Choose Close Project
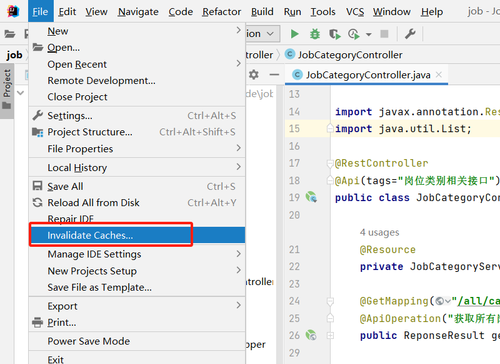This screenshot has height=364, width=500. 137,97
